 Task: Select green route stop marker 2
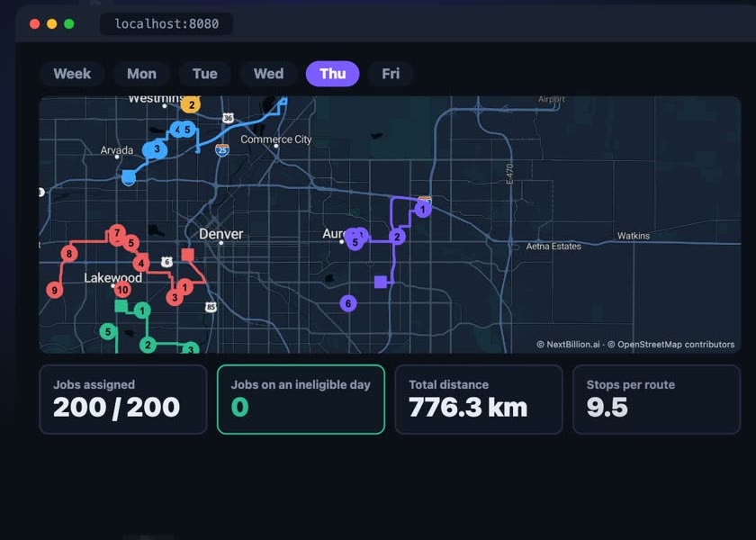tap(148, 345)
